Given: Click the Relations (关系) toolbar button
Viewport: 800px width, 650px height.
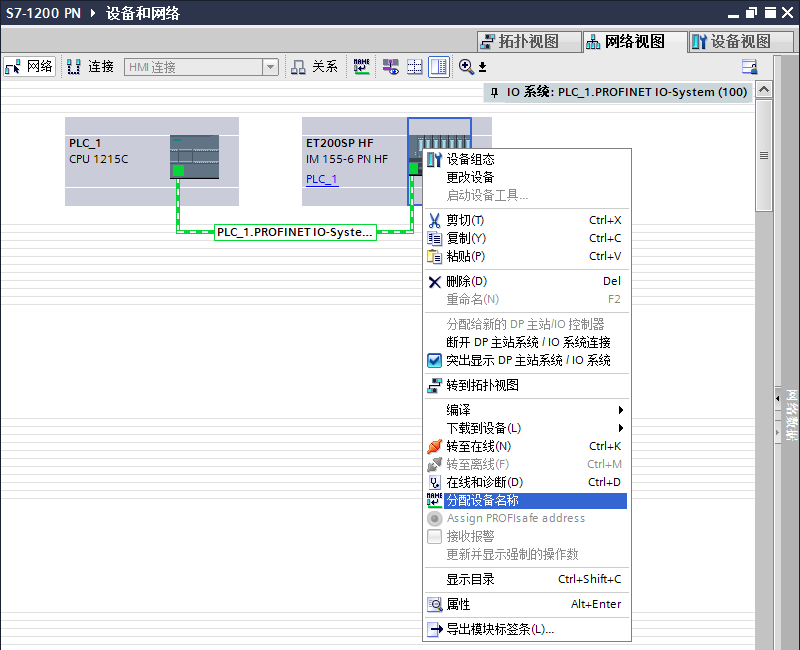Looking at the screenshot, I should pos(314,67).
